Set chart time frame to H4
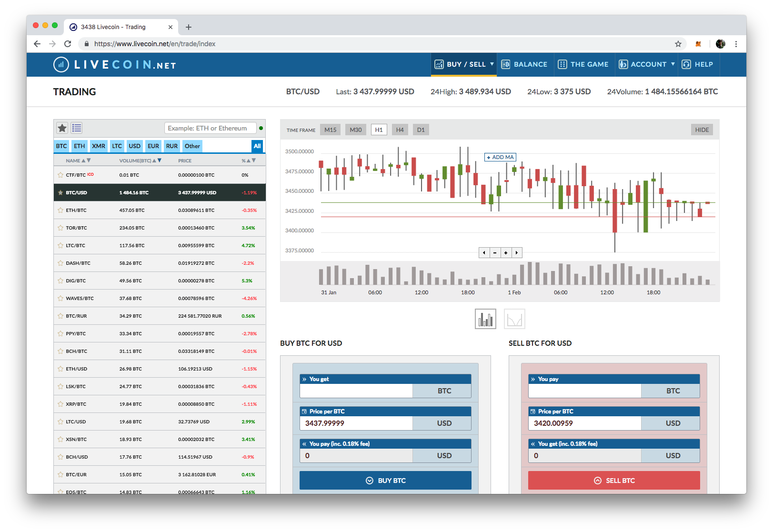 pyautogui.click(x=400, y=130)
